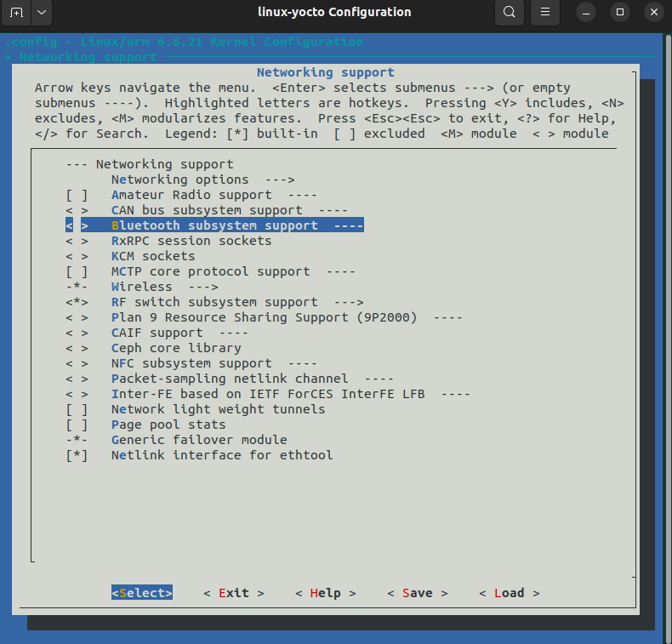Viewport: 672px width, 644px height.
Task: Toggle MCTP core protocol support checkbox
Action: coord(77,271)
